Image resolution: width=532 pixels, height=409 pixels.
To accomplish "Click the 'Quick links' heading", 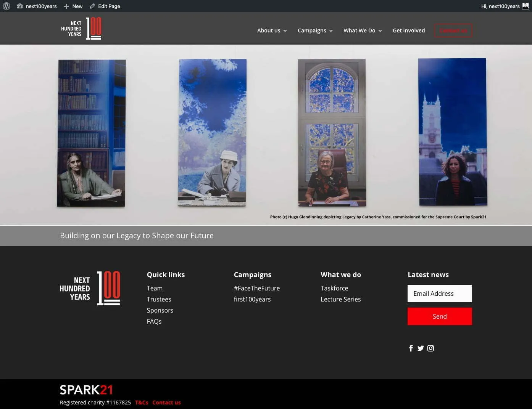I will point(166,274).
